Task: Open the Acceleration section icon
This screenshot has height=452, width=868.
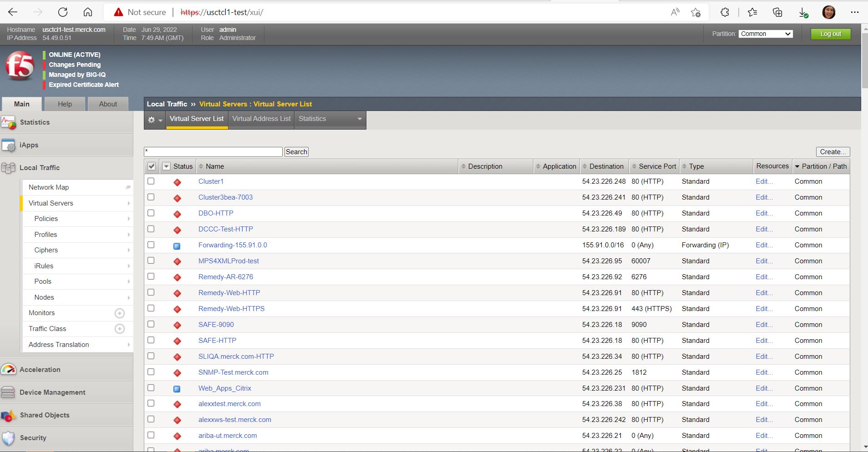Action: [9, 369]
